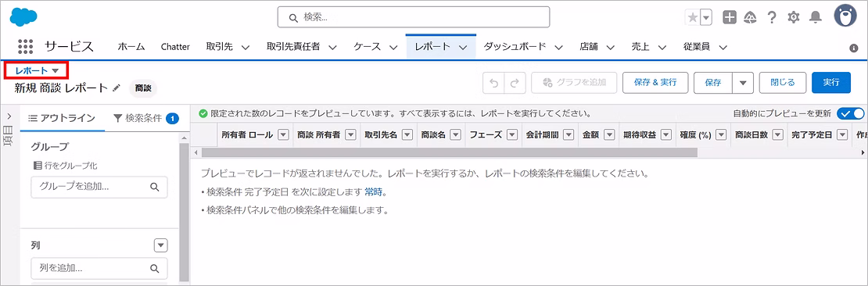This screenshot has height=286, width=868.
Task: Open 商談日数 column menu arrow
Action: tap(778, 134)
